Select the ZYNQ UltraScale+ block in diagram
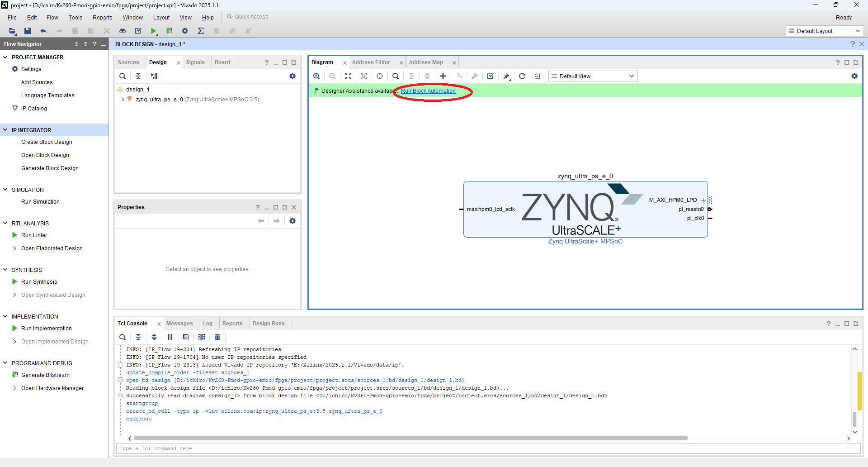 (585, 209)
